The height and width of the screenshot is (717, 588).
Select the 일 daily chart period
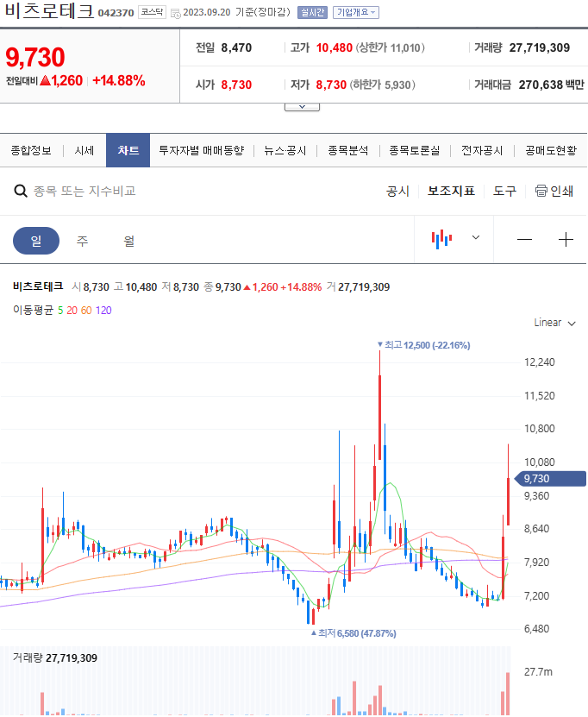(x=36, y=241)
